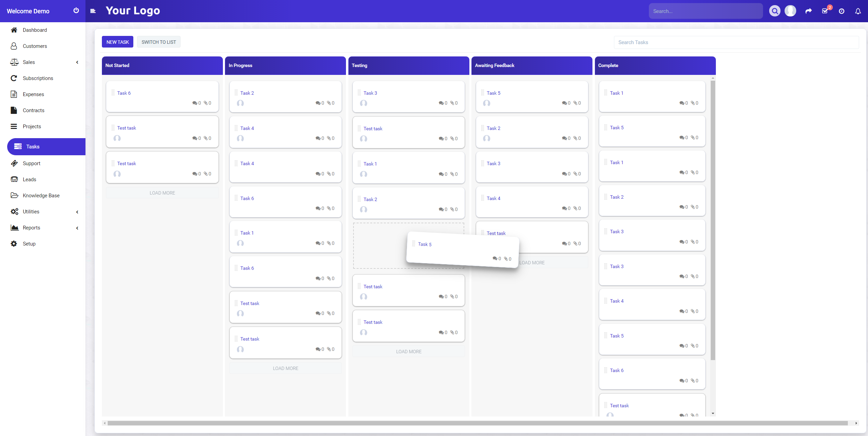
Task: Open Task 6 link in Not Started
Action: (124, 93)
